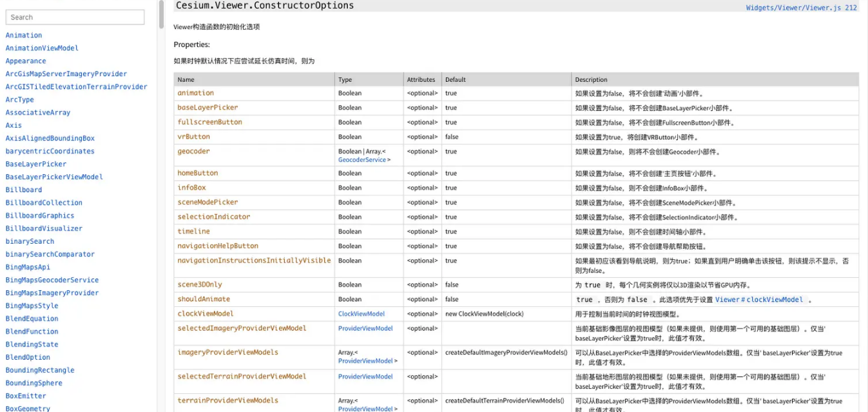Select the infoBox property name

(192, 188)
